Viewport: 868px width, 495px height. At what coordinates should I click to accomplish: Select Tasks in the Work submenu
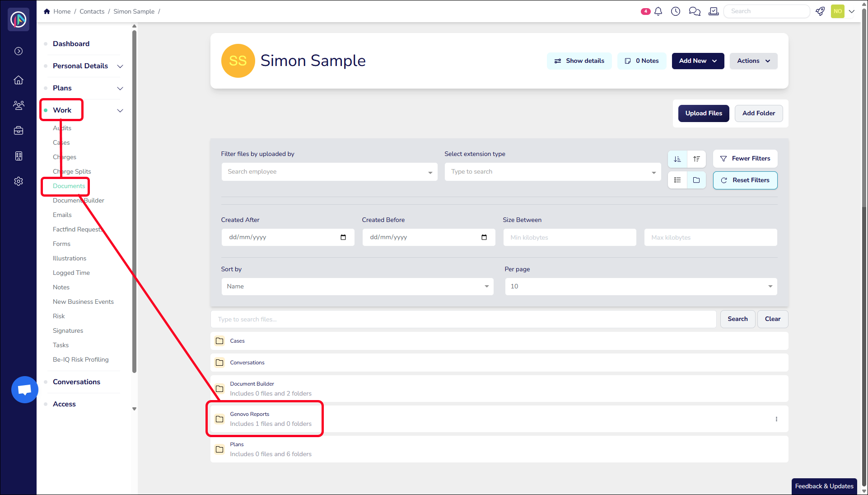click(x=61, y=345)
